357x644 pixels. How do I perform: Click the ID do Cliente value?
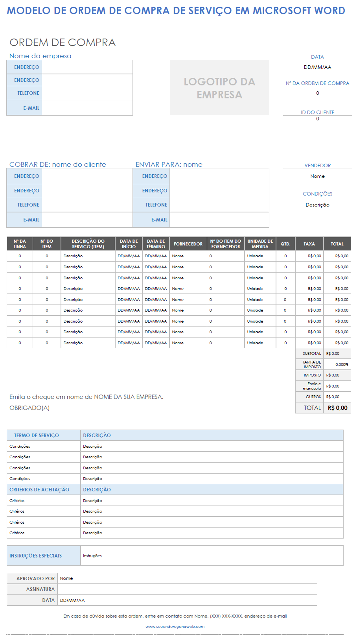[x=317, y=119]
